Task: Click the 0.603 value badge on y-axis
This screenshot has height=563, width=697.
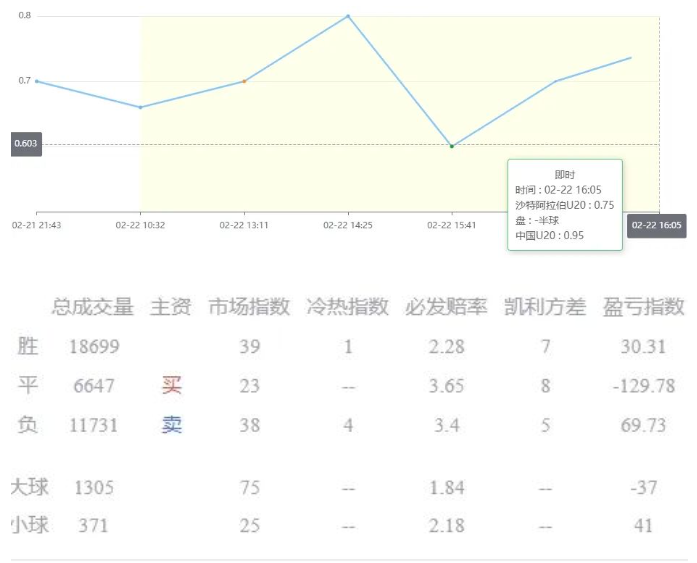Action: coord(26,144)
